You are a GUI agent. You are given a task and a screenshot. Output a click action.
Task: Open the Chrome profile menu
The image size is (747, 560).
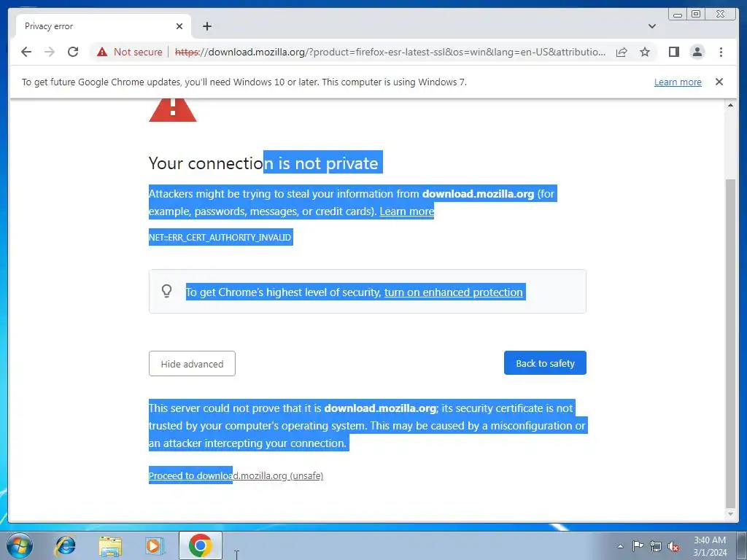[697, 52]
